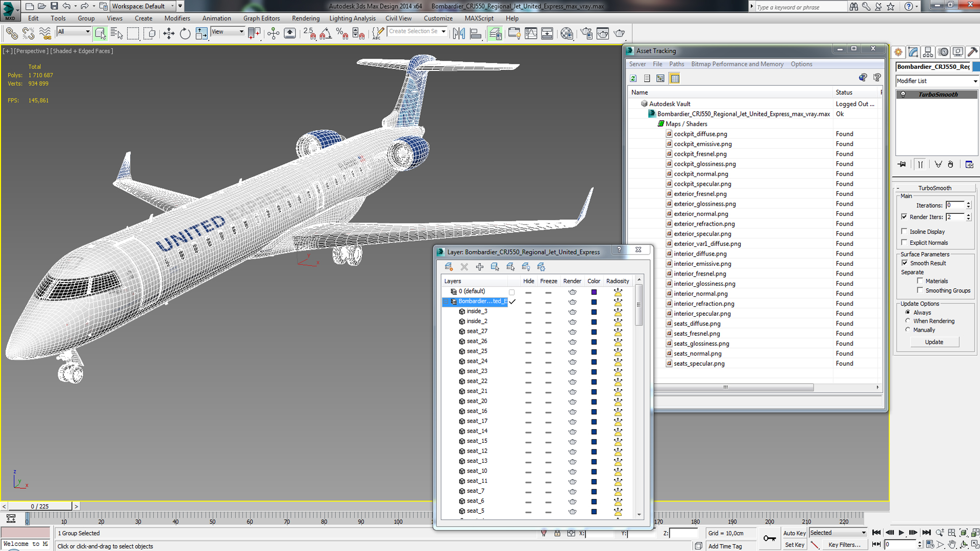The width and height of the screenshot is (980, 551).
Task: Open the Select by Name tool
Action: coord(116,34)
